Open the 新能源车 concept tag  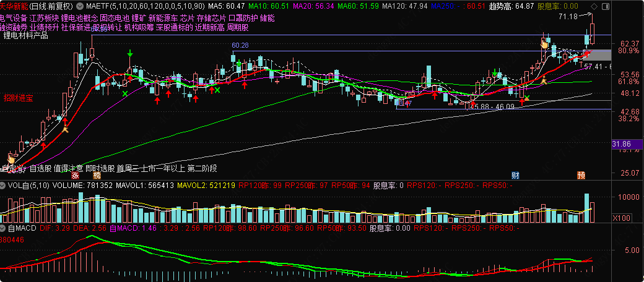pos(163,17)
